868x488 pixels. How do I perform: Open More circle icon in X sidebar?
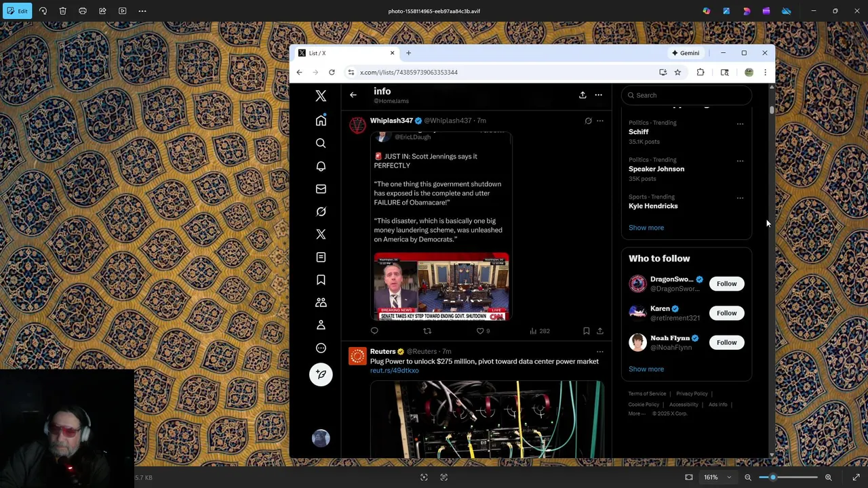click(x=321, y=348)
